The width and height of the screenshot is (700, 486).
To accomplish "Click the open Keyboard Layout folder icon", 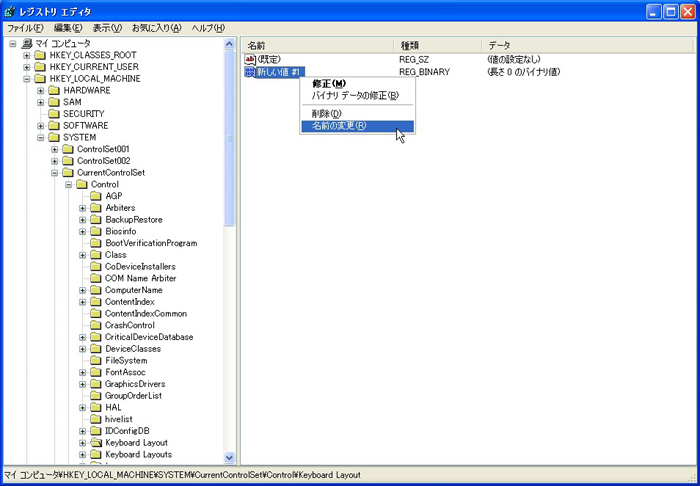I will coord(96,443).
